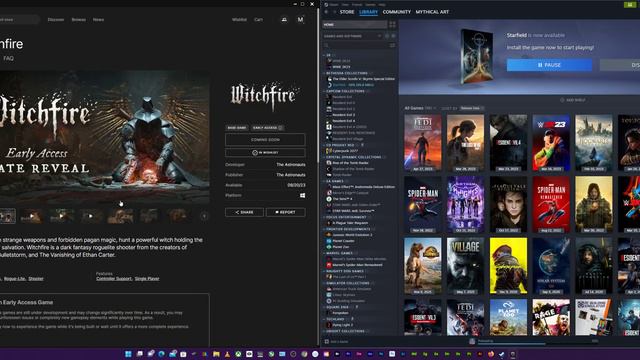
Task: Follow the Controller Support feature link
Action: pos(114,279)
